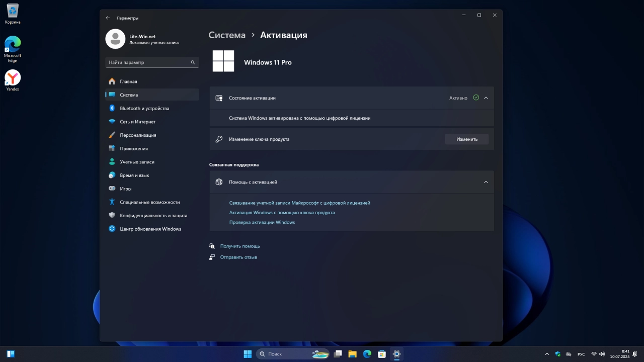
Task: Show hidden tray icons chevron
Action: point(547,354)
